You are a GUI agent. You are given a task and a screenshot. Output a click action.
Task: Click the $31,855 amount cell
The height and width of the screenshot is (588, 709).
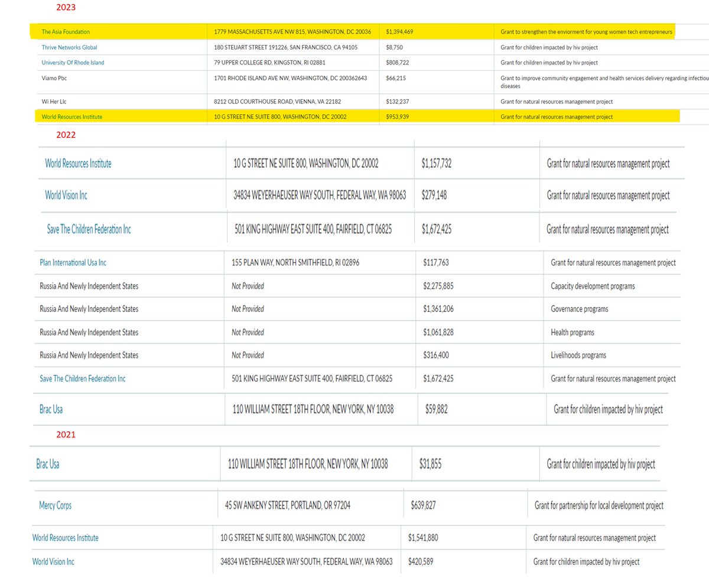[x=430, y=464]
